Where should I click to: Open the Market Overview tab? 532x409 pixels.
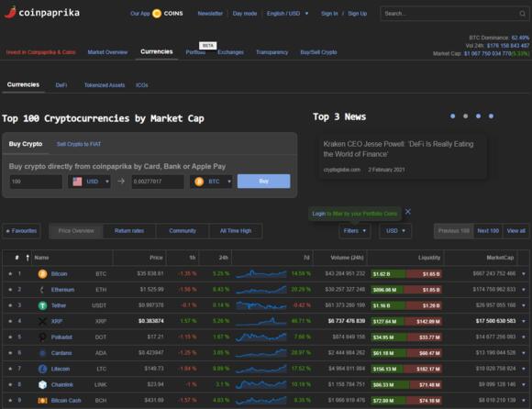(107, 52)
